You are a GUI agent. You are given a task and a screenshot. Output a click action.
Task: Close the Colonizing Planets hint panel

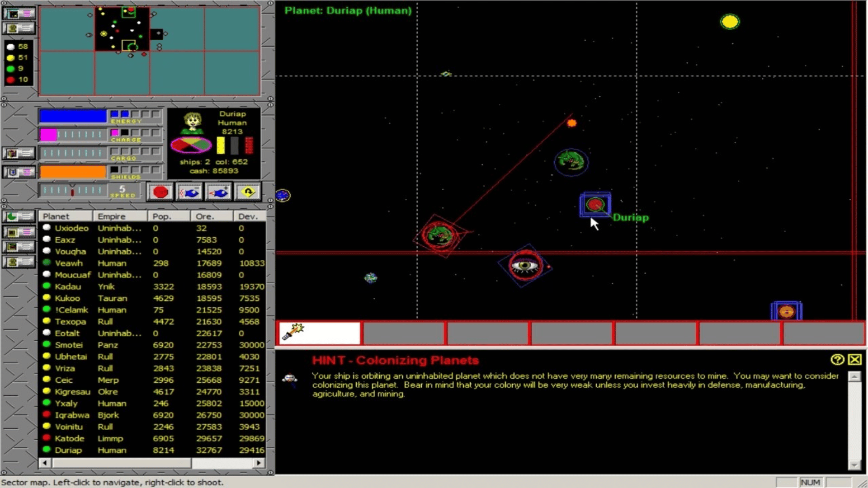854,359
